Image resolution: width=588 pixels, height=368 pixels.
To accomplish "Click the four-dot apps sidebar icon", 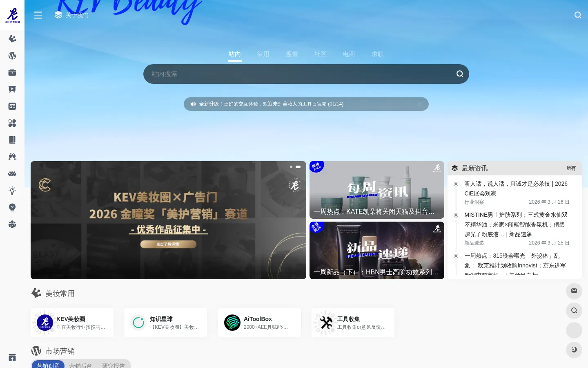I will pyautogui.click(x=12, y=123).
